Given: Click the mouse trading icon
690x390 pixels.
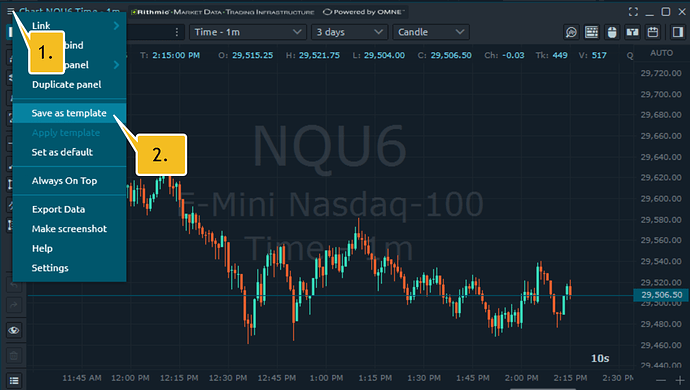Looking at the screenshot, I should click(x=612, y=32).
